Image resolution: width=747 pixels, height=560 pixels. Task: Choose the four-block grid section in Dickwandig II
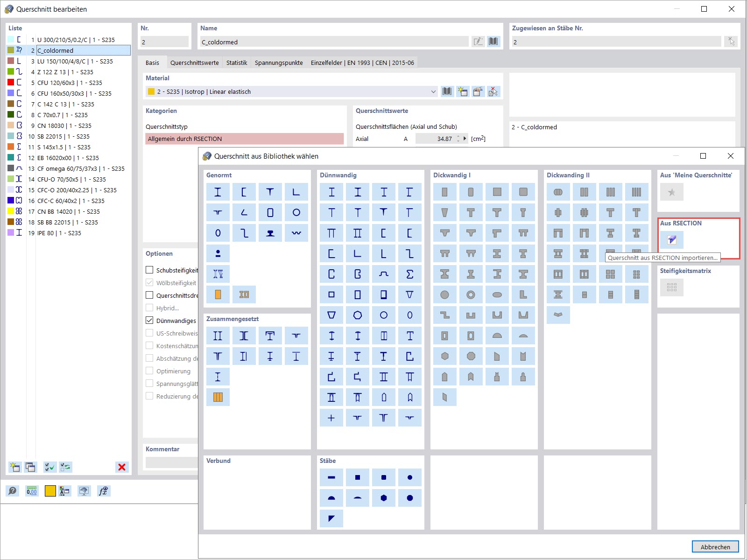[x=610, y=274]
